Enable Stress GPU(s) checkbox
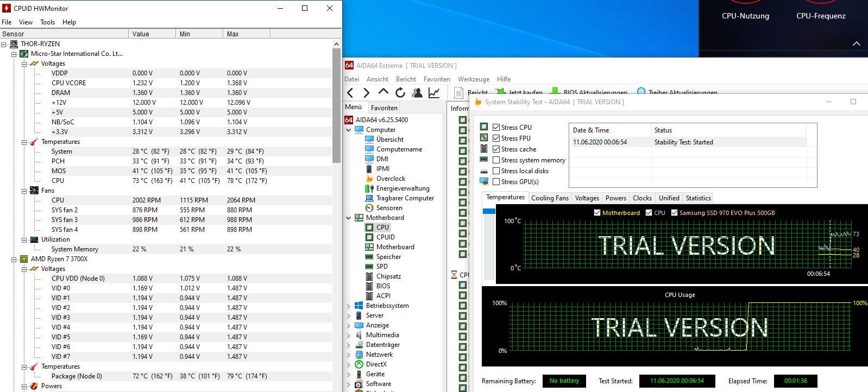The width and height of the screenshot is (868, 392). click(x=496, y=182)
